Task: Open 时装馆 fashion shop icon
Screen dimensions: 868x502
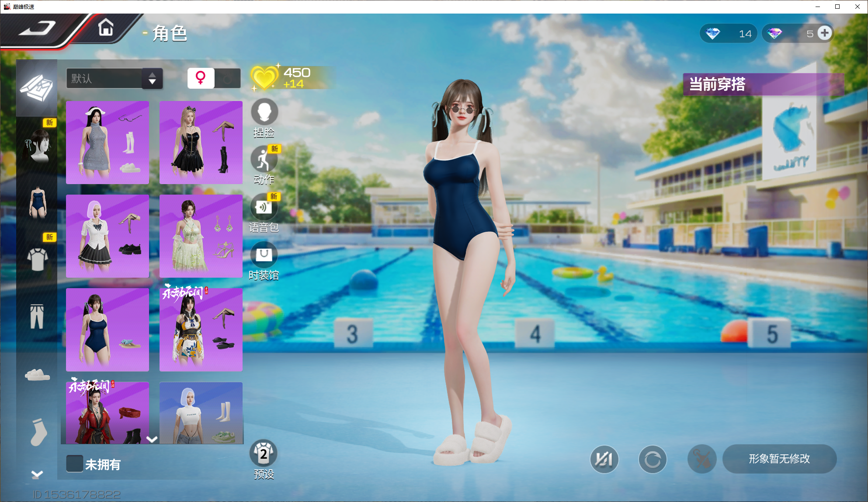Action: pos(264,255)
